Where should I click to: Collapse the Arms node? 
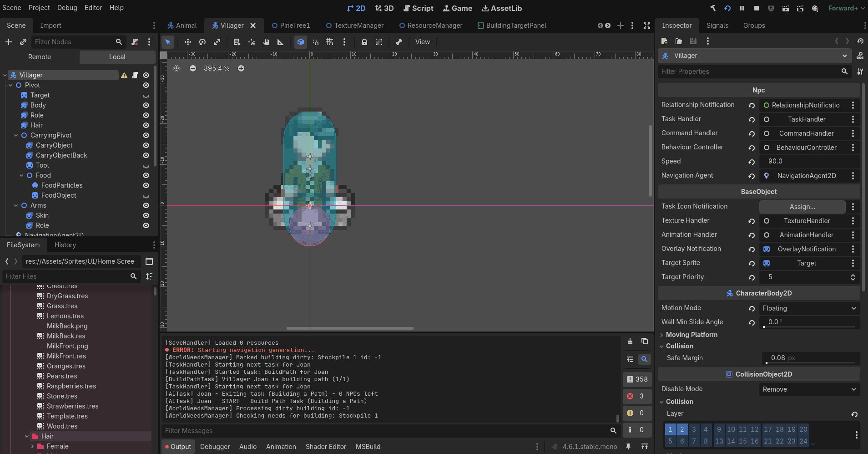pos(16,205)
